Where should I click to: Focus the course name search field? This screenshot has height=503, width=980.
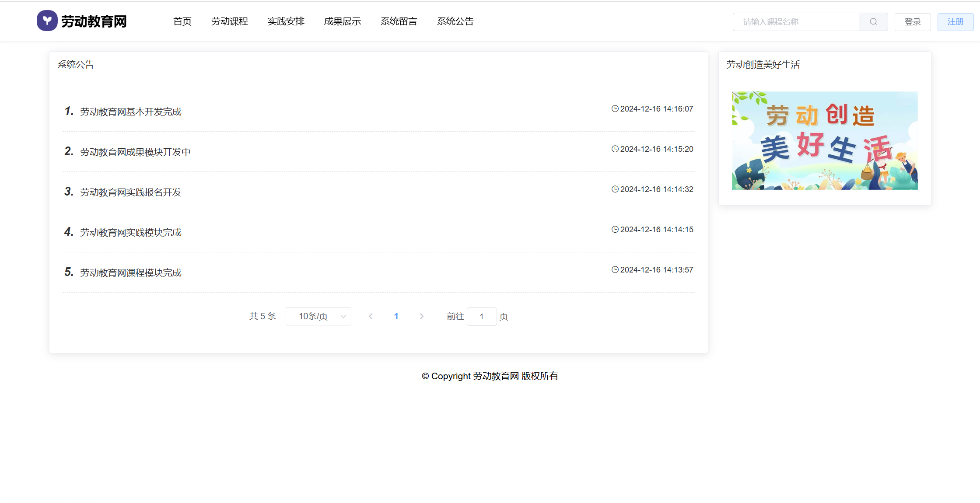click(796, 22)
